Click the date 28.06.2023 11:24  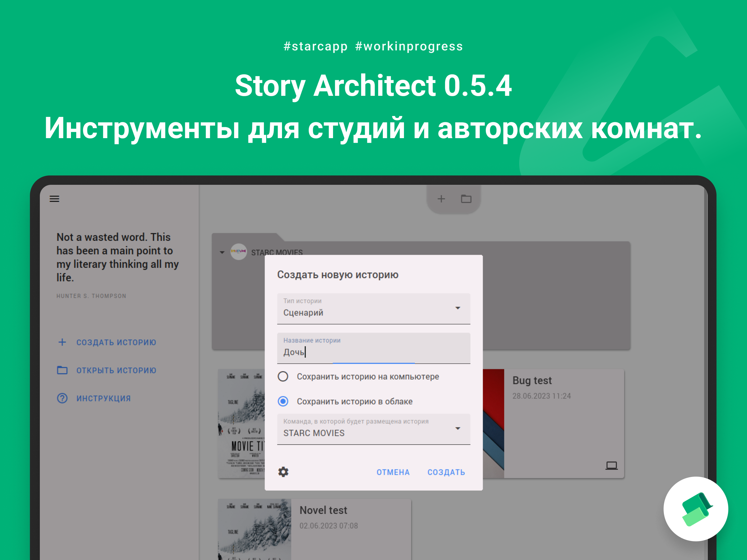pos(541,396)
